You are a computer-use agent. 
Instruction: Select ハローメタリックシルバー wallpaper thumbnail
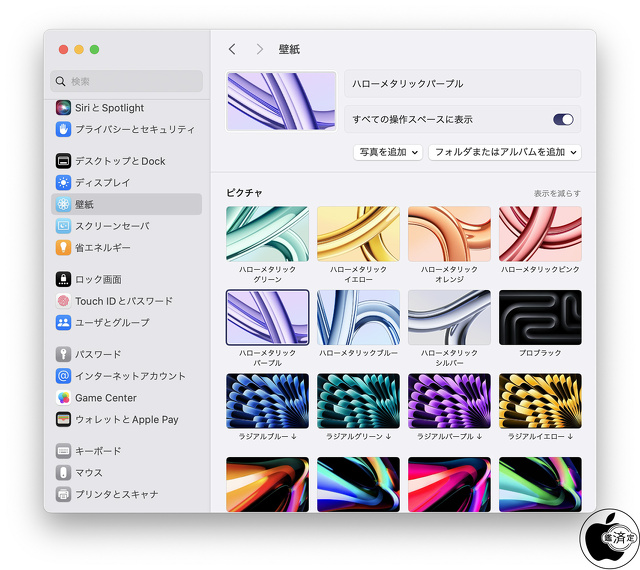(449, 318)
